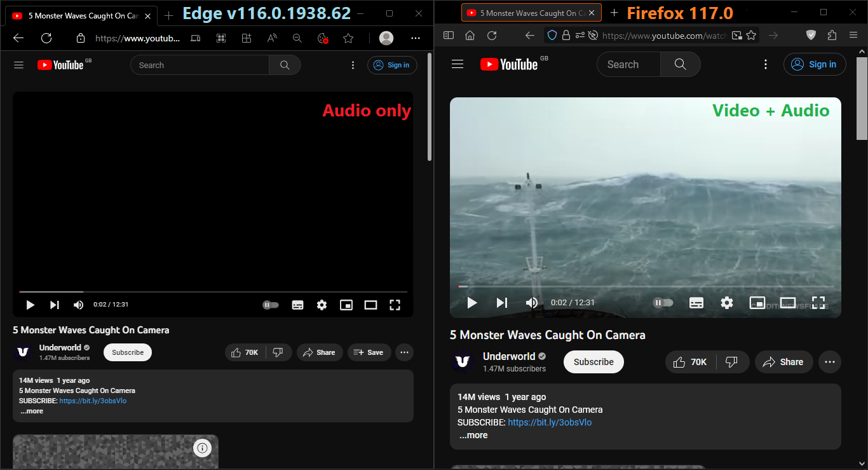Open Firefox tracking protection shield

click(x=552, y=36)
